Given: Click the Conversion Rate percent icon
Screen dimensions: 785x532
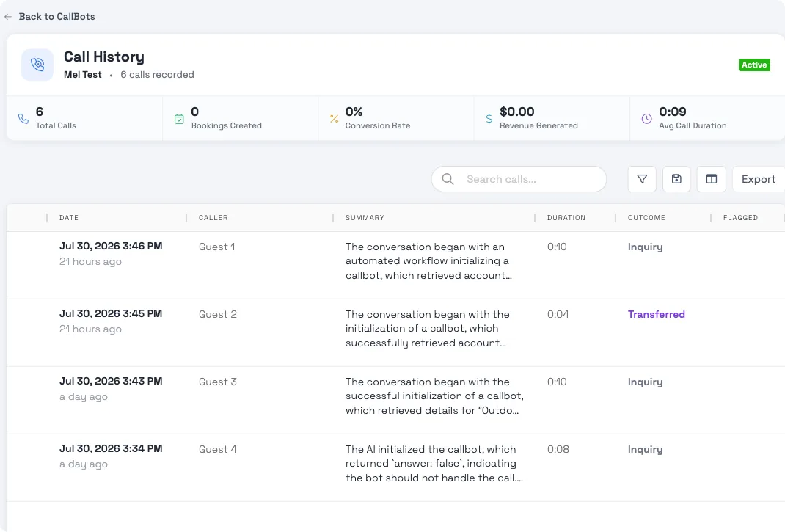Looking at the screenshot, I should 334,119.
